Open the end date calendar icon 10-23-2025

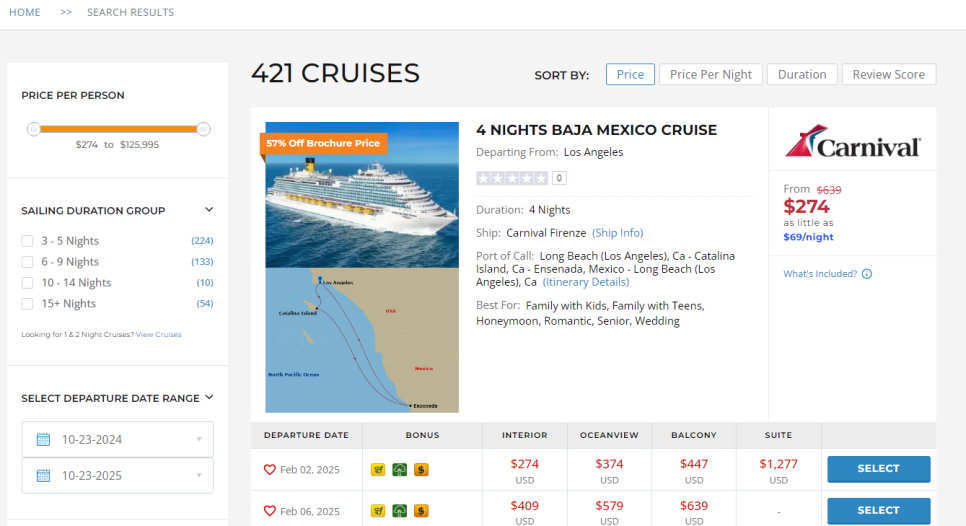click(x=43, y=475)
